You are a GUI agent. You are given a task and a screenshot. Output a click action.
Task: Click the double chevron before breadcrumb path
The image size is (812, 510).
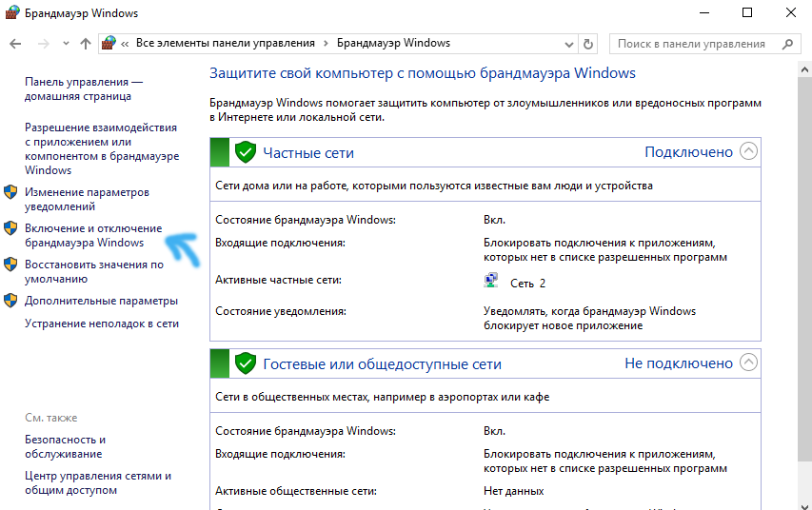125,44
